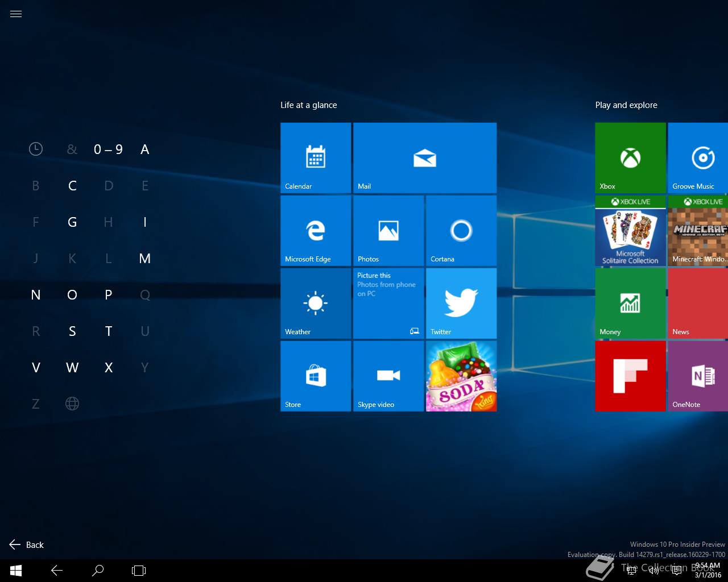This screenshot has width=728, height=582.
Task: Click the Windows Start button in taskbar
Action: [x=16, y=571]
